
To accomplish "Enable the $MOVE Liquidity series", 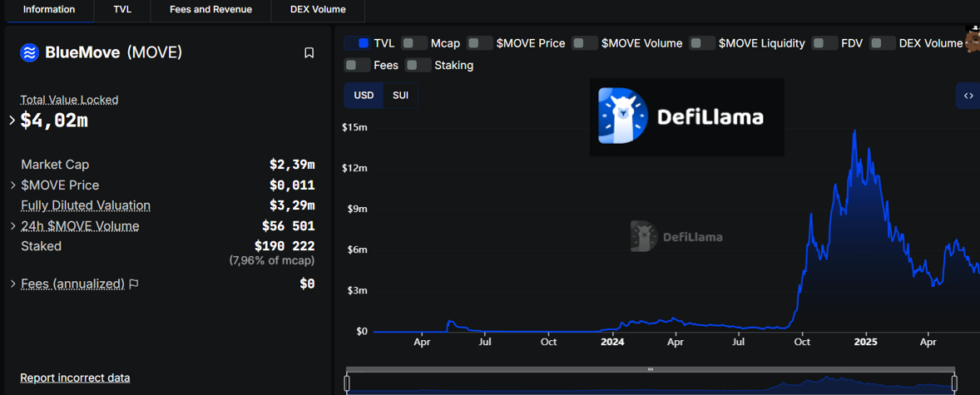I will 702,43.
